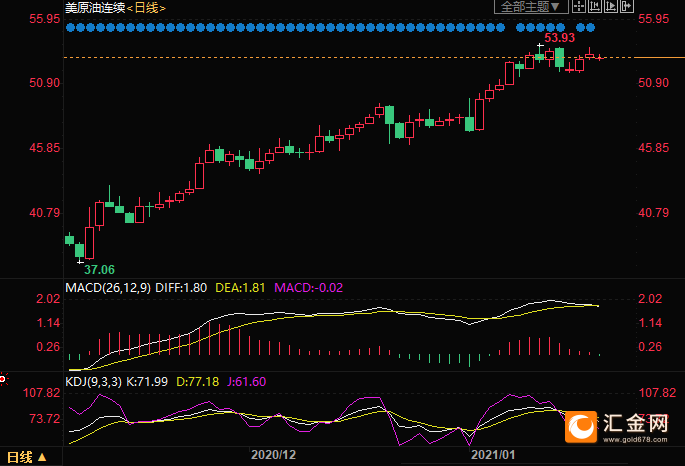
Task: Click the play-forward range icon
Action: (x=611, y=6)
